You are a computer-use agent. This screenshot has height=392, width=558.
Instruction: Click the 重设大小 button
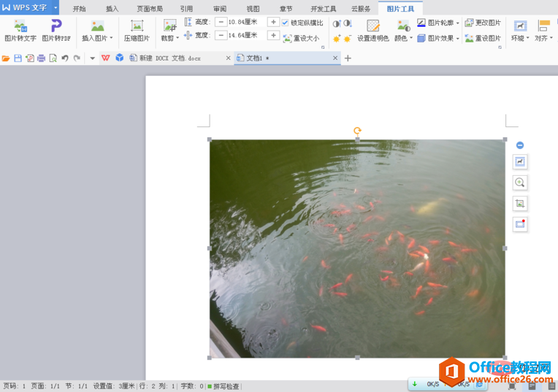tap(302, 38)
